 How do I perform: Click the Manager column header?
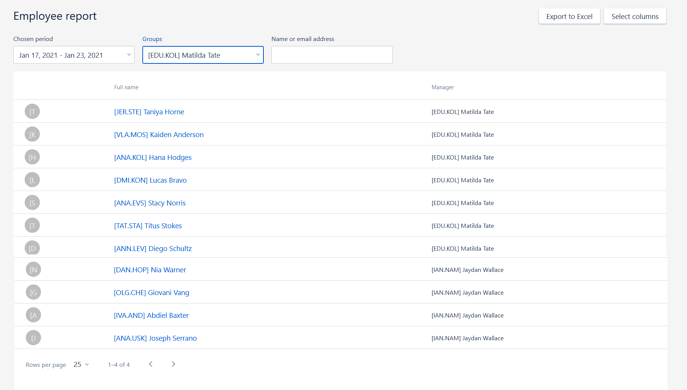(443, 87)
